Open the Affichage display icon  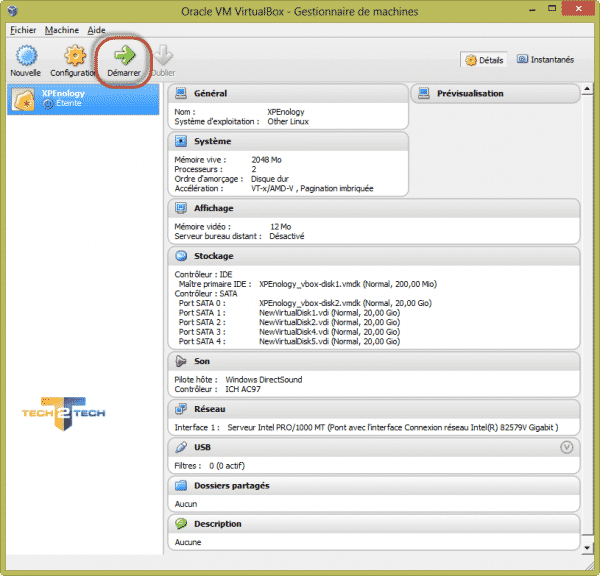click(x=181, y=208)
